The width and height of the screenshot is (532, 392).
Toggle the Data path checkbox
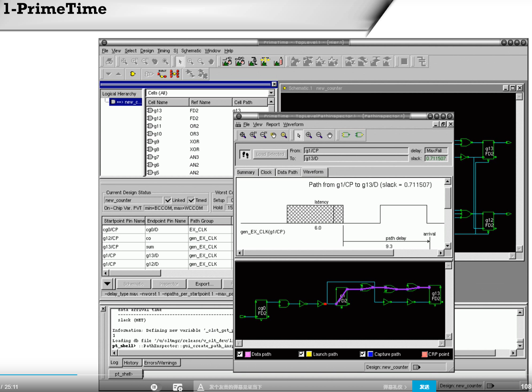coord(240,354)
